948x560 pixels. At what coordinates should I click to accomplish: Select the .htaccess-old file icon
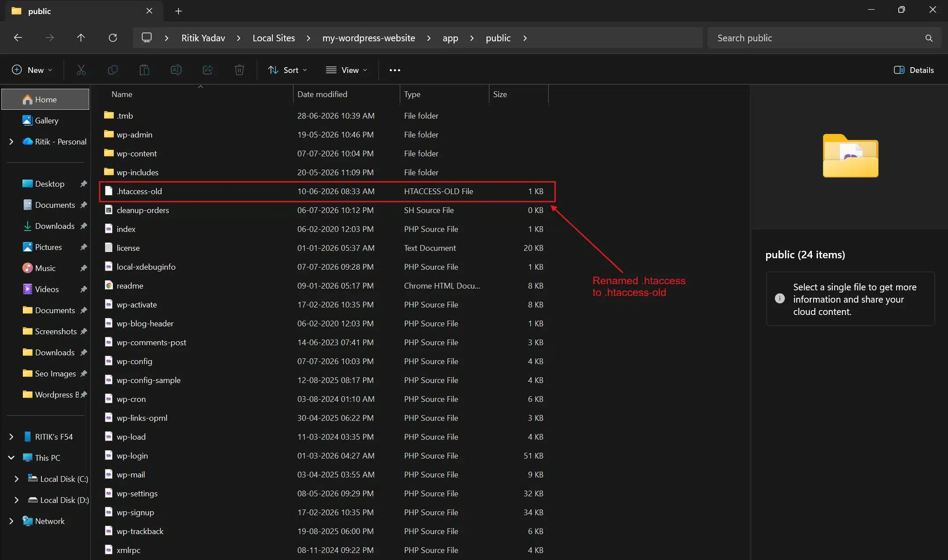109,191
